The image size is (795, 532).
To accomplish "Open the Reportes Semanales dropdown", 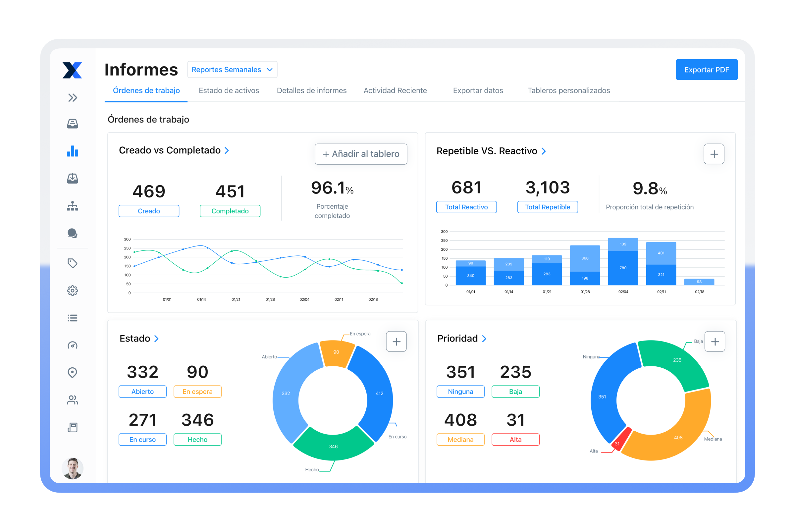I will (232, 70).
